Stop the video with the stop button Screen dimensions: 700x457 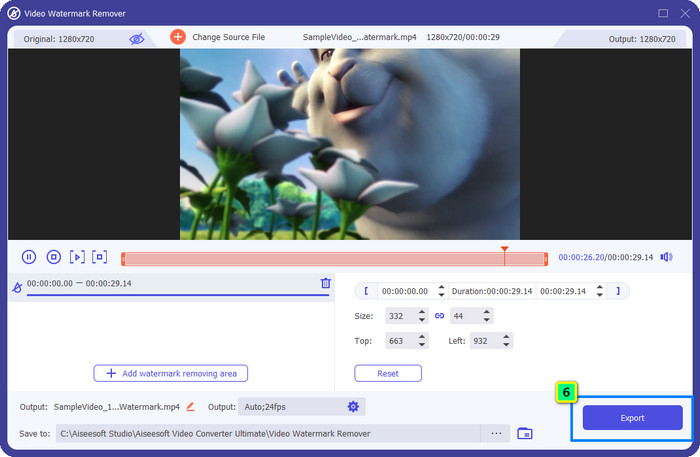[x=54, y=257]
